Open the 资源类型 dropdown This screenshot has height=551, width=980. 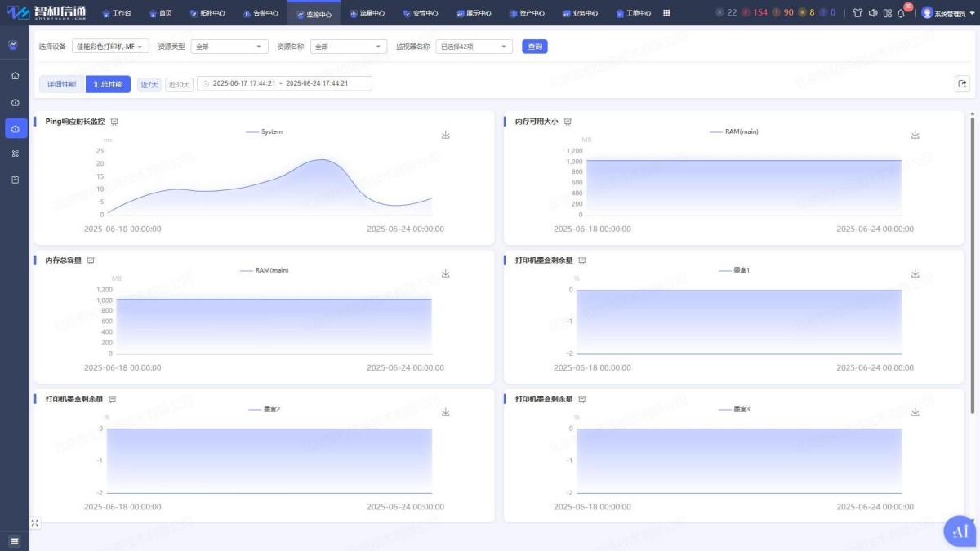(229, 47)
